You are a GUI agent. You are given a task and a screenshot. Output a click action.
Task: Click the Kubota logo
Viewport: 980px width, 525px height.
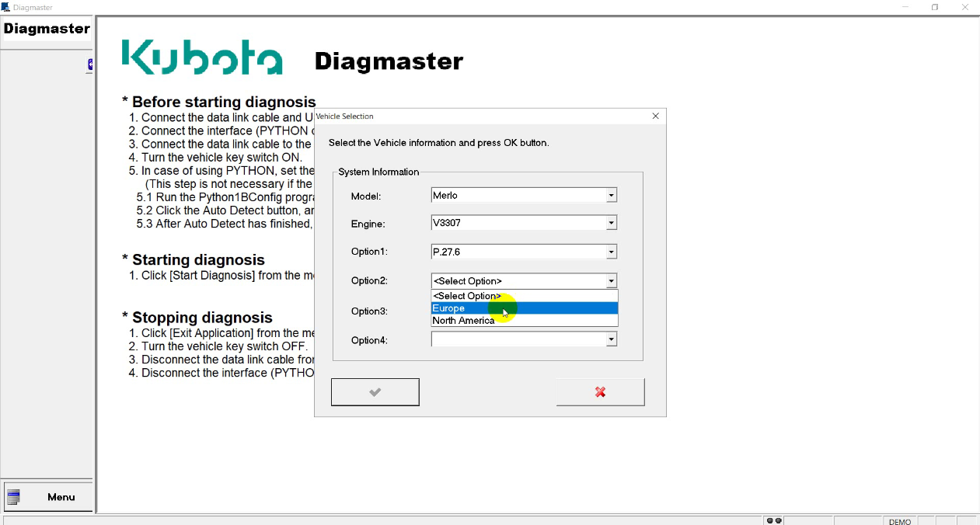[x=202, y=57]
